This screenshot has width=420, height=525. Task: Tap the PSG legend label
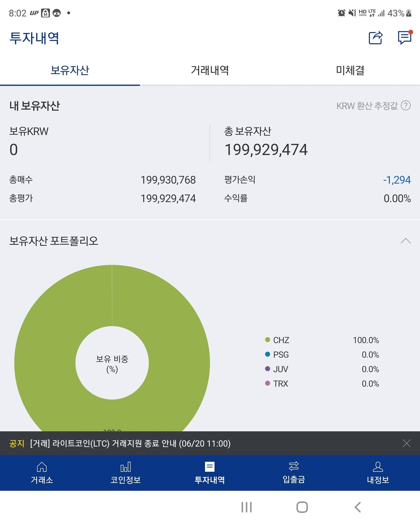281,355
